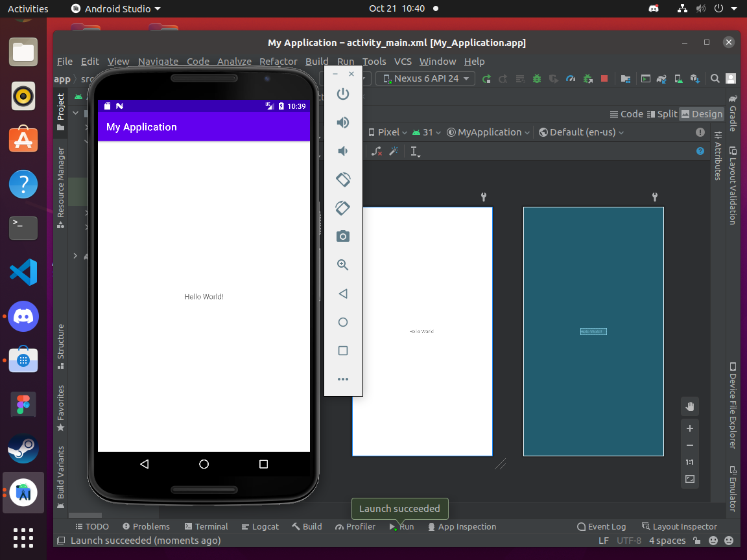The height and width of the screenshot is (560, 747).
Task: Open the Android Studio top bar app menu
Action: (x=116, y=8)
